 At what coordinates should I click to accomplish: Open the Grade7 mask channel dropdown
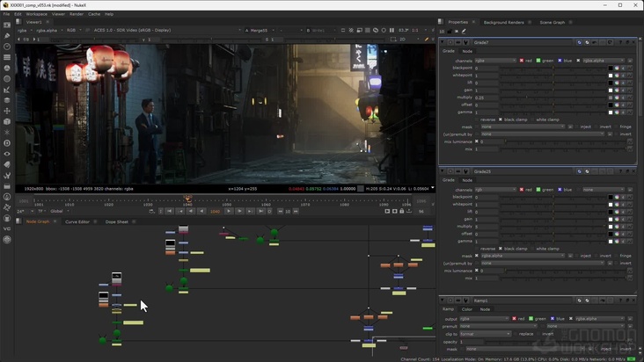tap(521, 127)
